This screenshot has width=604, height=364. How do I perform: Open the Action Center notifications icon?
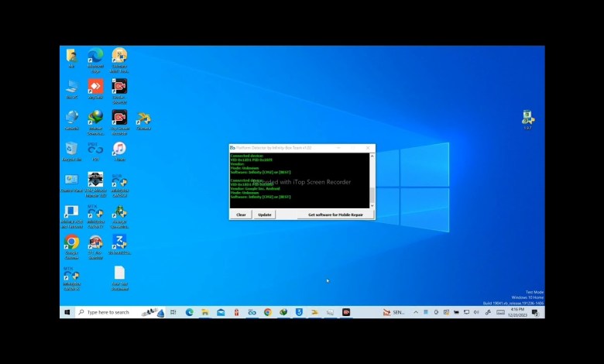pos(535,312)
